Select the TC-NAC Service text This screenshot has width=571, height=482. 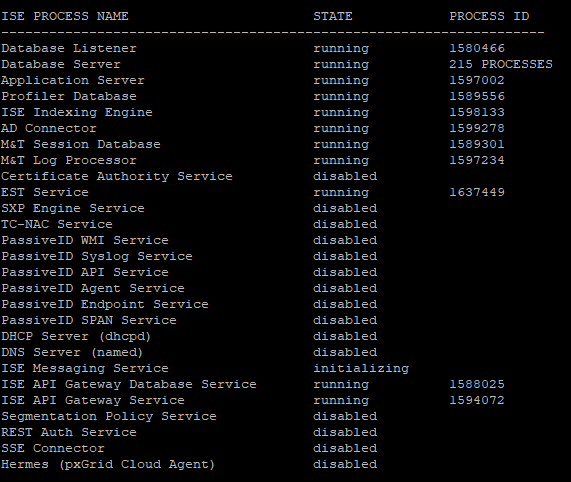click(x=57, y=225)
